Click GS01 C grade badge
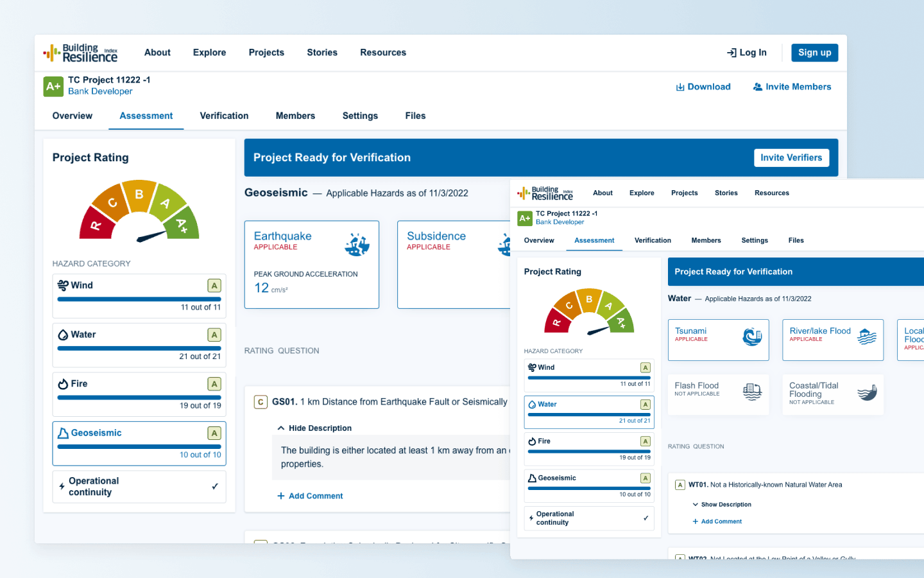924x578 pixels. (x=261, y=402)
